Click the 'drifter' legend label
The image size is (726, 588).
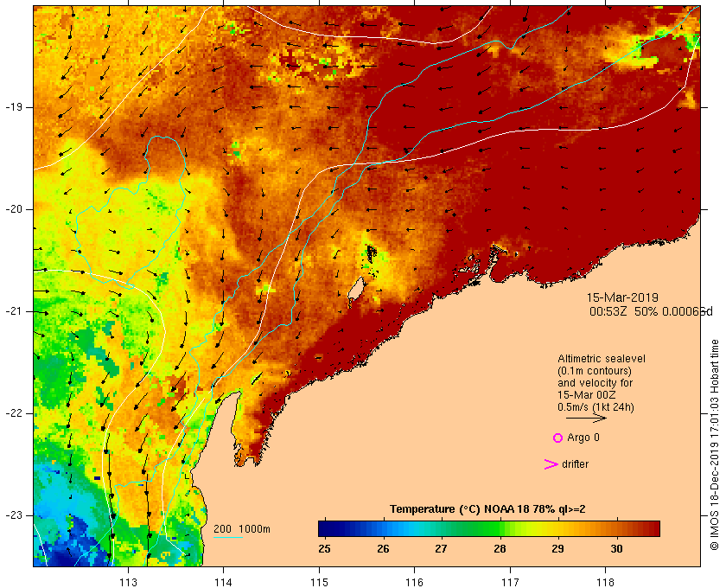pos(575,464)
